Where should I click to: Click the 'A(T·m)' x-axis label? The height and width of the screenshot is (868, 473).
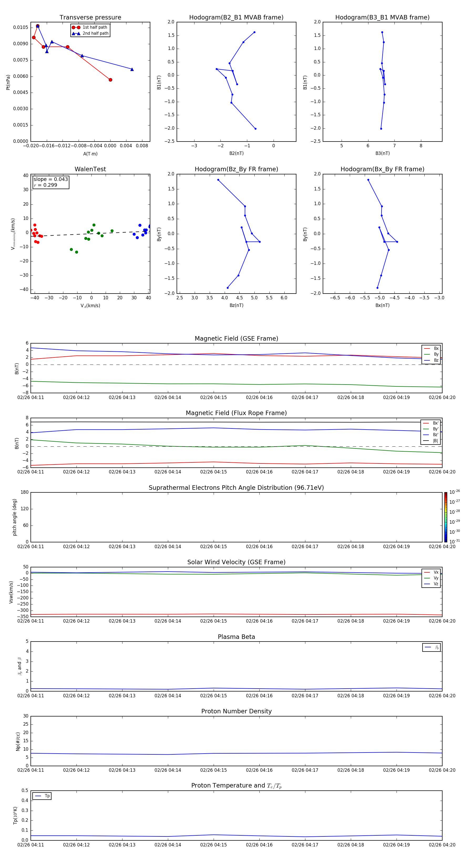(90, 154)
